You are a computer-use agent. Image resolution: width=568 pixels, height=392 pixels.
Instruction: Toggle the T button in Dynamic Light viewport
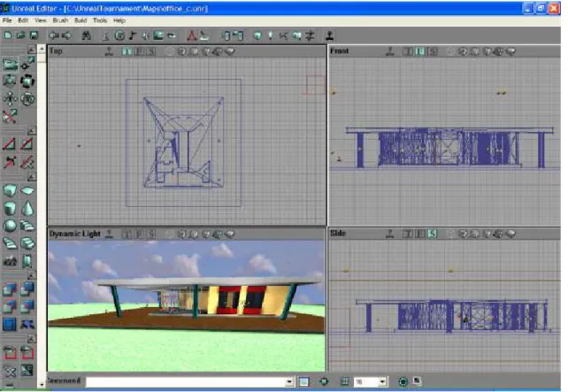(x=127, y=234)
